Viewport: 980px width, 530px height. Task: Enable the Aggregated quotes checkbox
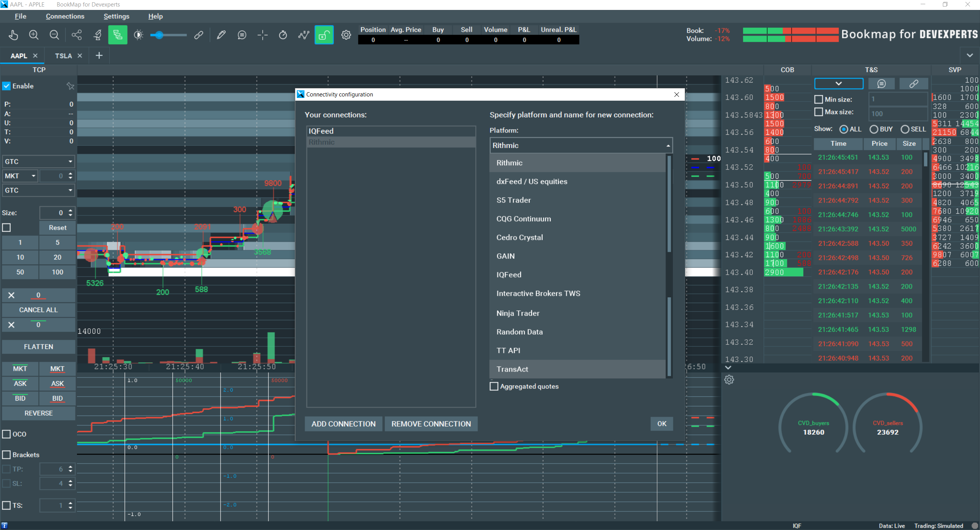(494, 386)
